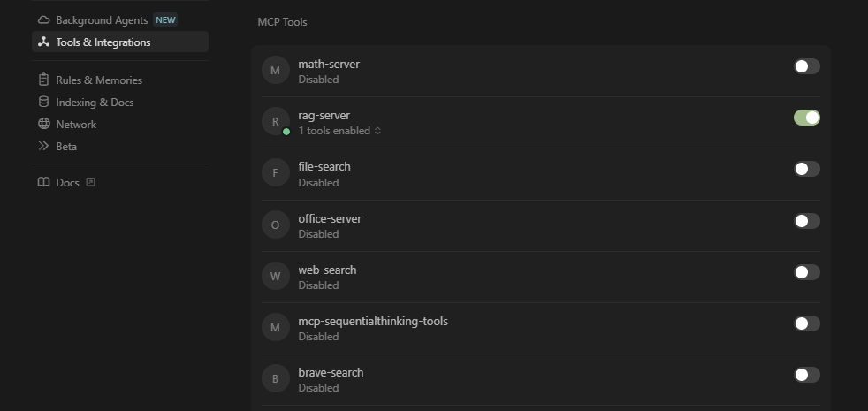Viewport: 868px width, 411px height.
Task: Click the Indexing & Docs database icon
Action: coord(43,102)
